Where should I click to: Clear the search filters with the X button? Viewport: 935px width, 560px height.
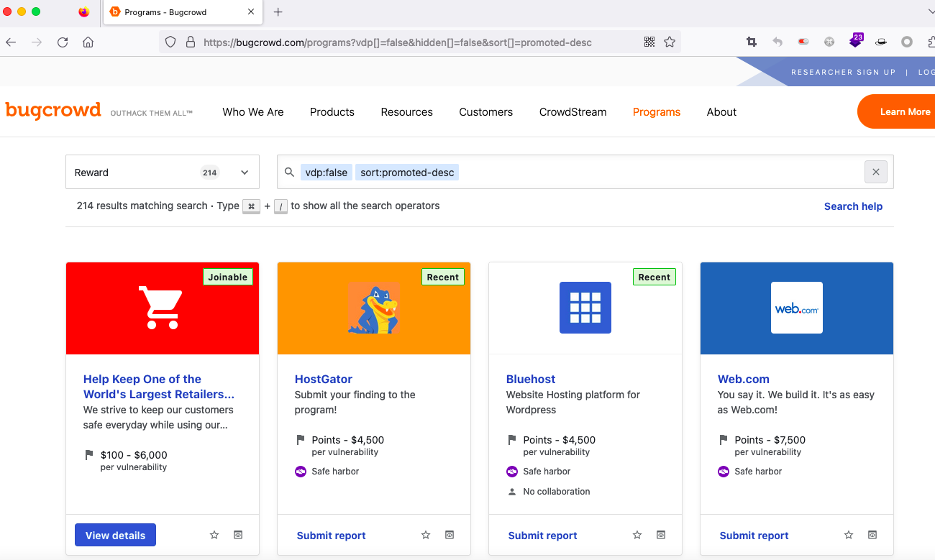point(875,172)
